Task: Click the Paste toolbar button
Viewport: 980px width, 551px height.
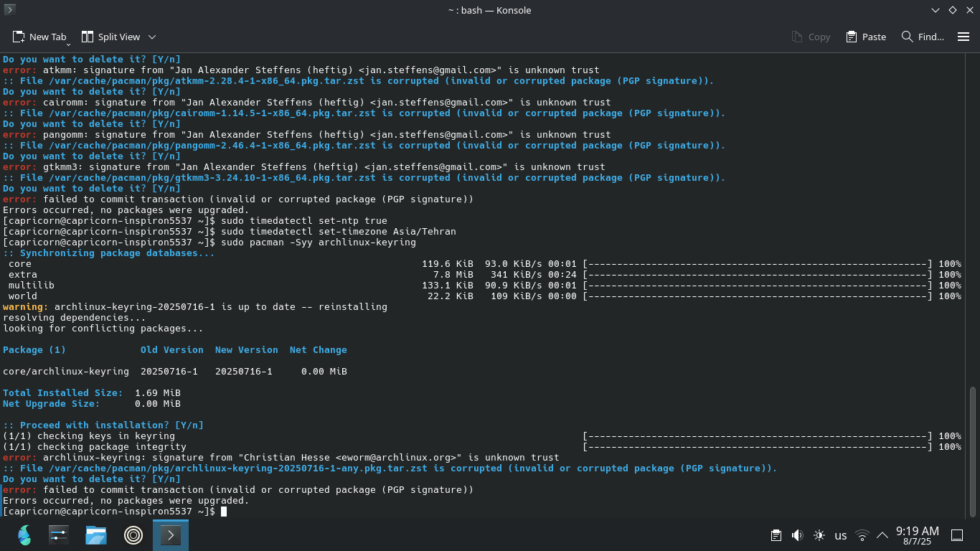Action: coord(866,37)
